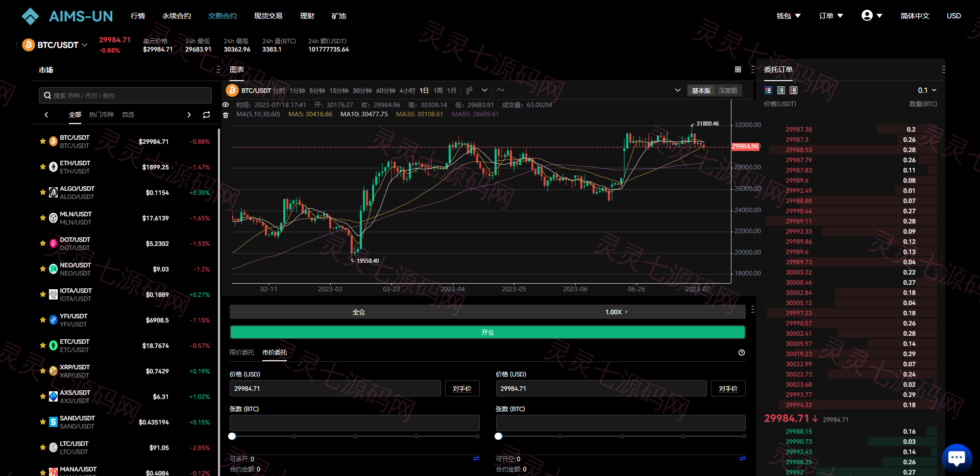Click the right 张数 position slider handle
The width and height of the screenshot is (980, 476).
point(499,436)
